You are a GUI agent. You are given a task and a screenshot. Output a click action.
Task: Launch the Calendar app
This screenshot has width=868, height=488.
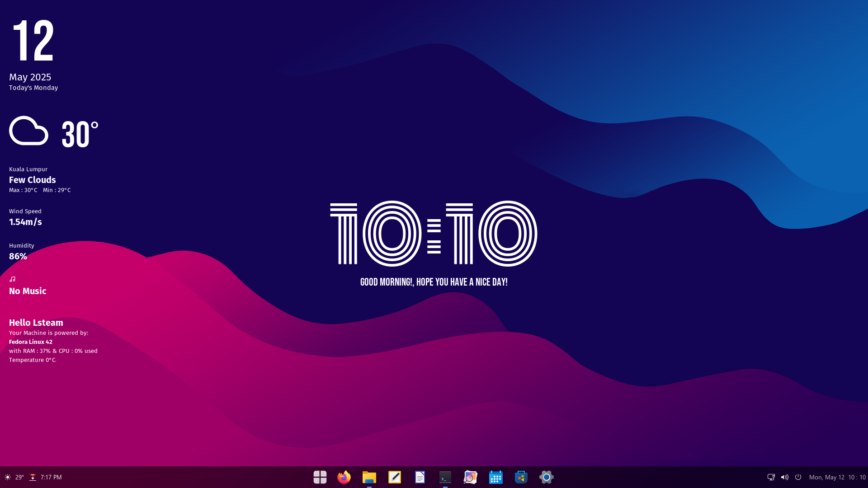[496, 477]
